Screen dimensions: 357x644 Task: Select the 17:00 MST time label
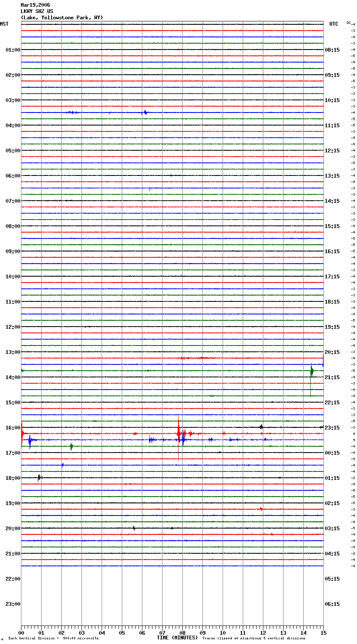pyautogui.click(x=13, y=453)
